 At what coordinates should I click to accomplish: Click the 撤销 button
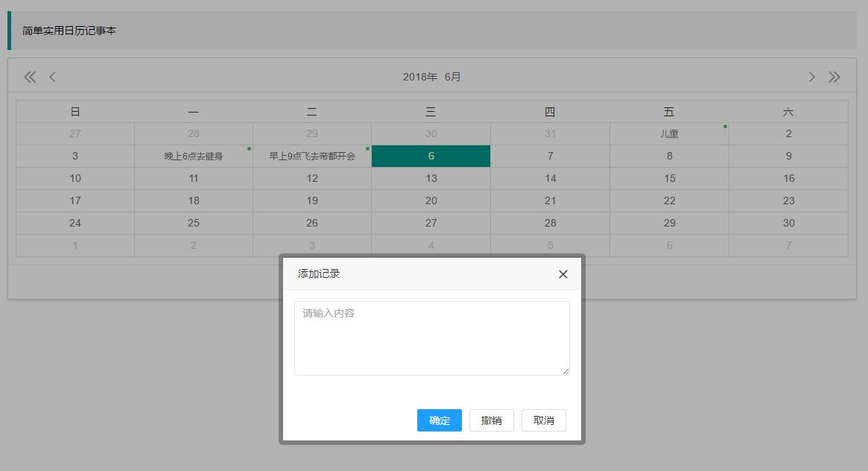492,420
